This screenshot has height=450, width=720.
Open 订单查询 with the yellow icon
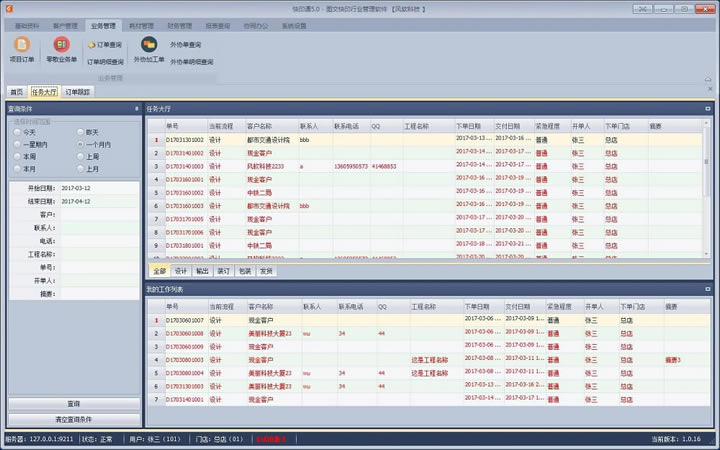(x=105, y=45)
